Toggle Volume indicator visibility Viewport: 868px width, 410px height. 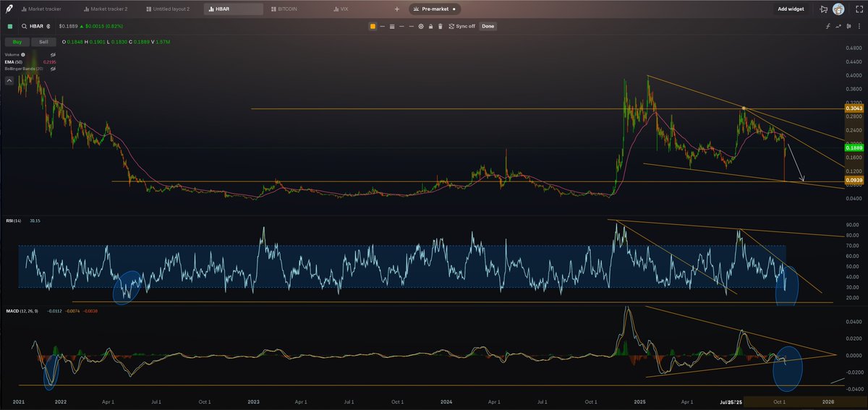tap(53, 55)
